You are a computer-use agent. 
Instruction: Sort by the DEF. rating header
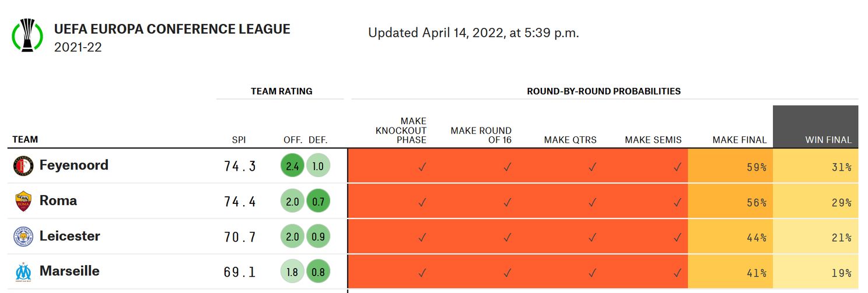(x=318, y=140)
